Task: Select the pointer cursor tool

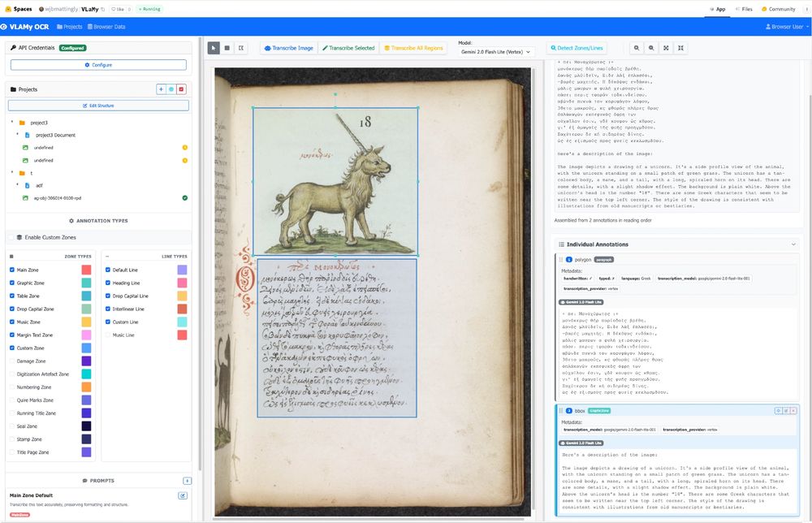Action: (214, 48)
